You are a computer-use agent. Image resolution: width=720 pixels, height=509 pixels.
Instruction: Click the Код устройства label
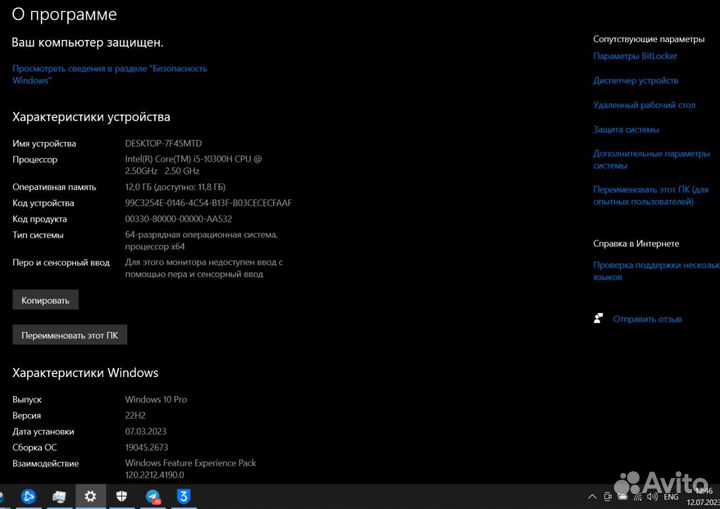43,203
